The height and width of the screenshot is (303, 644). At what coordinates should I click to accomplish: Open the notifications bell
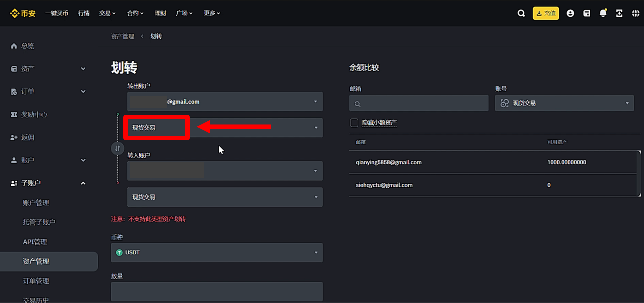pyautogui.click(x=603, y=13)
